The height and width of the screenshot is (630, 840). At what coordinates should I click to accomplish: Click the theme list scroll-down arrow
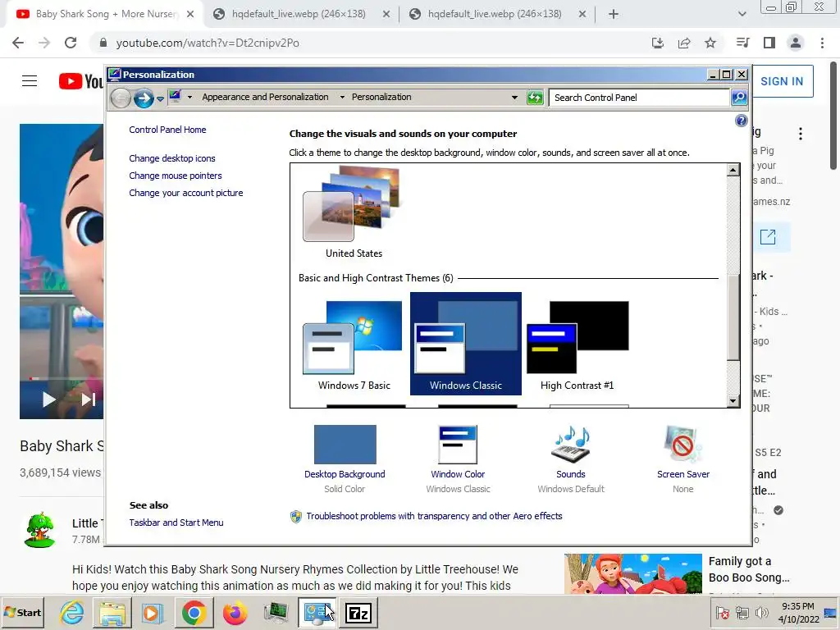[x=733, y=400]
